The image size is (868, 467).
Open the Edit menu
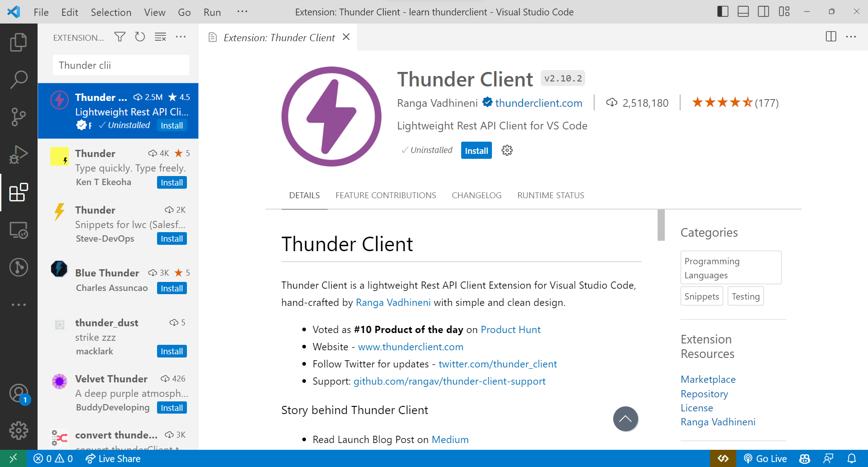point(70,12)
